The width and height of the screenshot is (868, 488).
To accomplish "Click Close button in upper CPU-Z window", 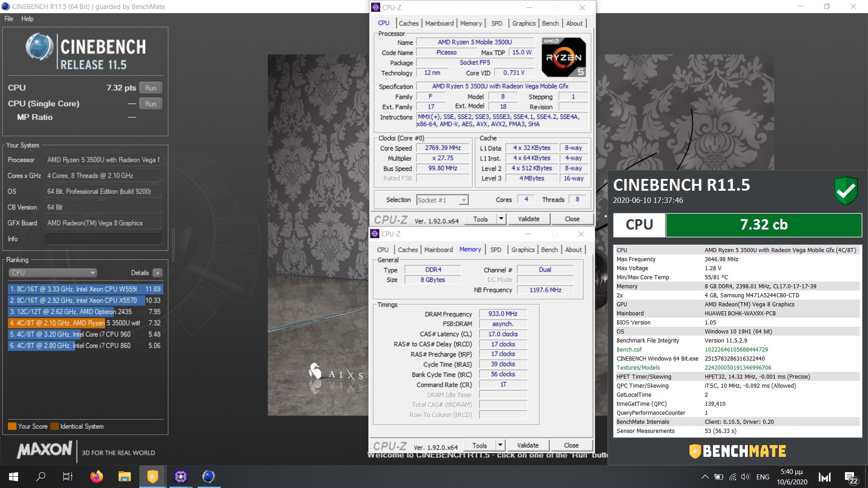I will pos(572,219).
